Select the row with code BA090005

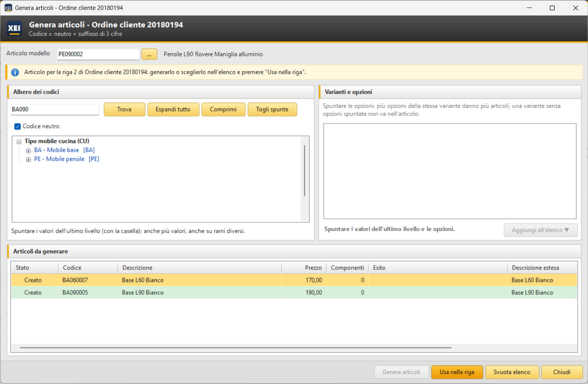(x=294, y=292)
